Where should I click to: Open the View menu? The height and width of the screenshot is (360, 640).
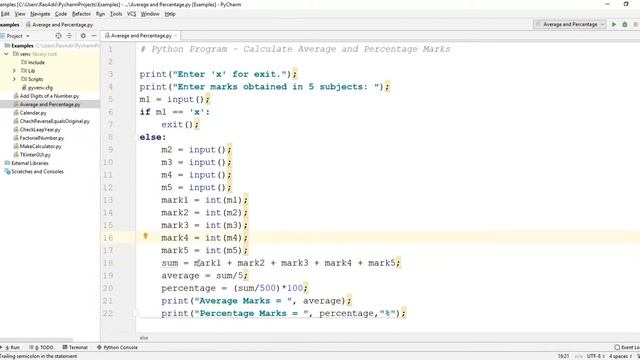(20, 14)
